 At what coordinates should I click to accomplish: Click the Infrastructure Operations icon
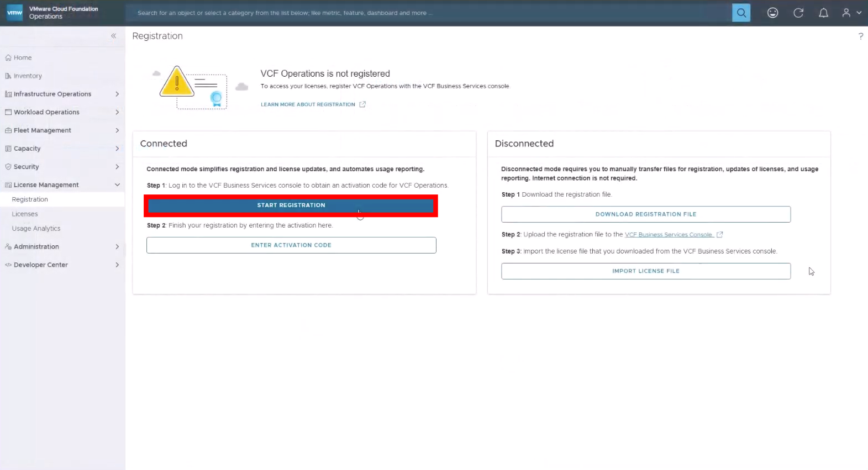(8, 94)
